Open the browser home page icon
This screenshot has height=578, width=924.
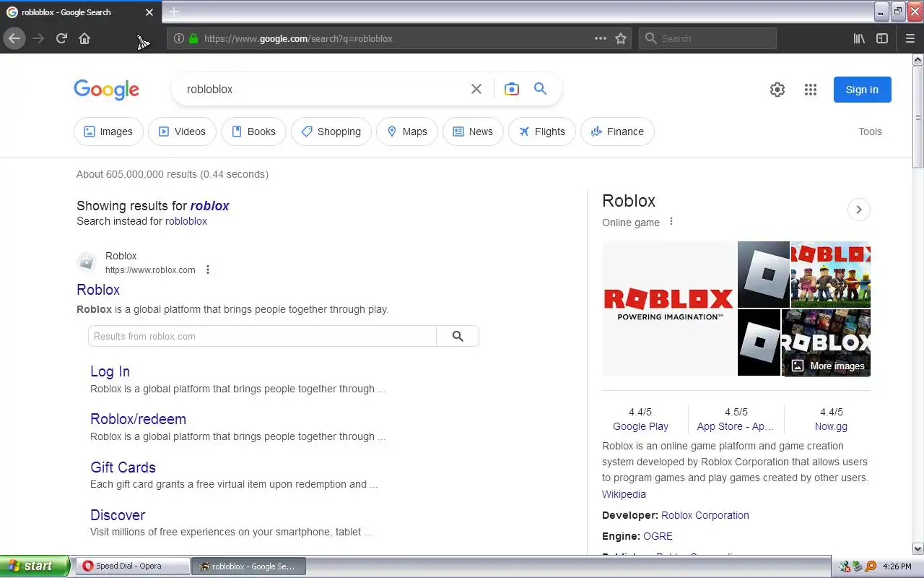coord(84,38)
